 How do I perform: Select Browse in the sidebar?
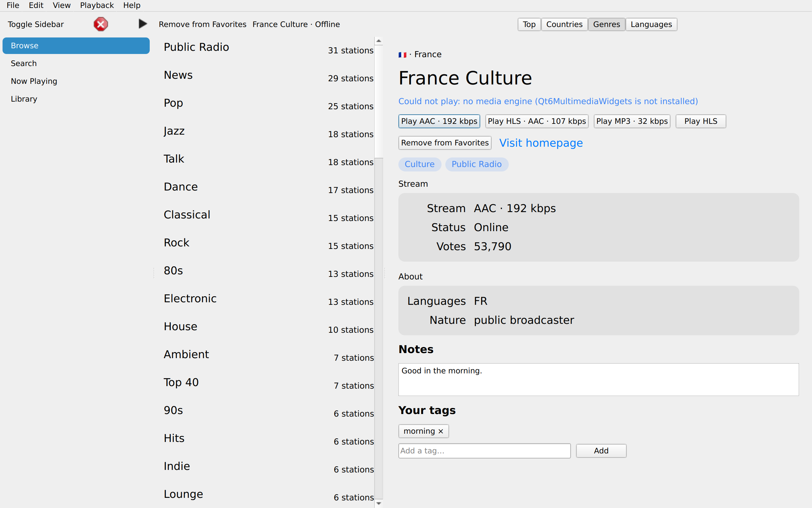coord(76,46)
